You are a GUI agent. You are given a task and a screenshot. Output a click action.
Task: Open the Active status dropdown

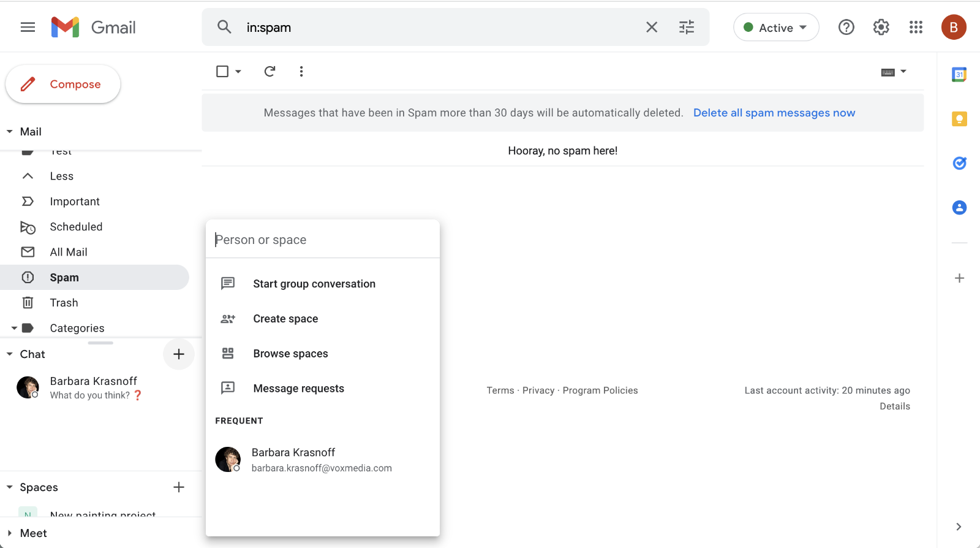coord(776,28)
